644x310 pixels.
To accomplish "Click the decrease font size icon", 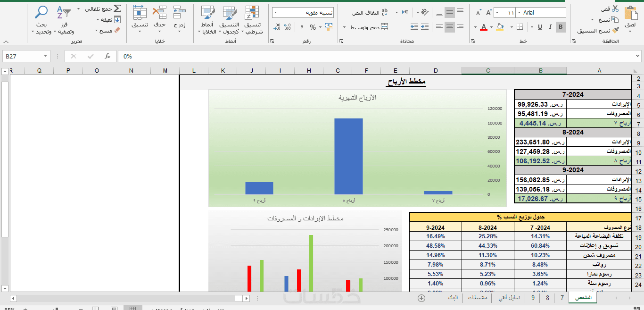I will [479, 13].
